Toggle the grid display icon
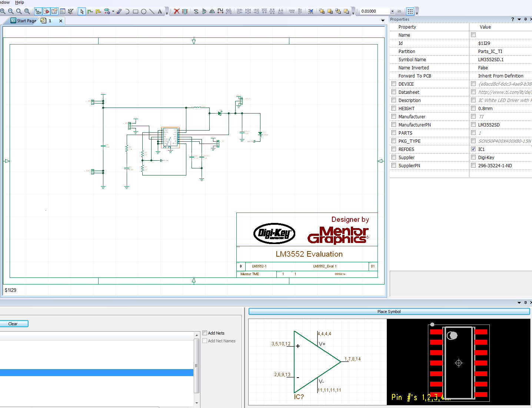The height and width of the screenshot is (408, 532). tap(410, 11)
